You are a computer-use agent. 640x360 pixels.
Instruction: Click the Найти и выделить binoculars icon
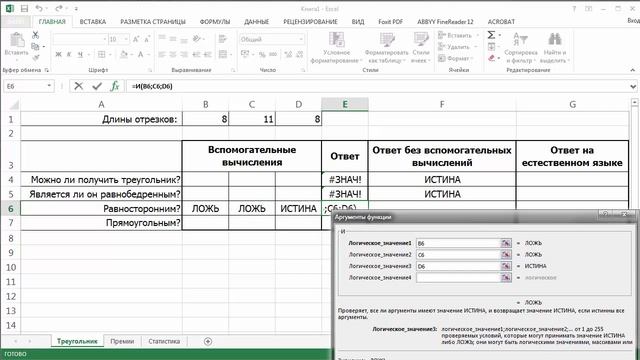(x=554, y=40)
